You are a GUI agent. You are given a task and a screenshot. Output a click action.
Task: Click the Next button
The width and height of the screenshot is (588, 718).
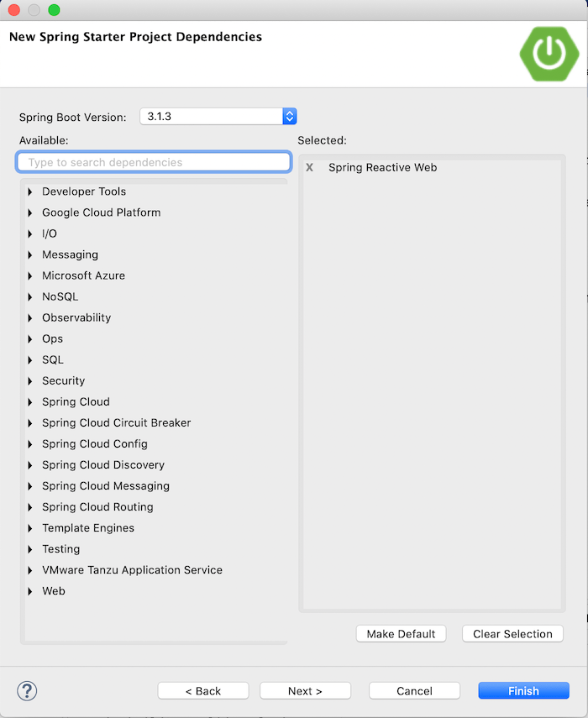[x=305, y=689]
